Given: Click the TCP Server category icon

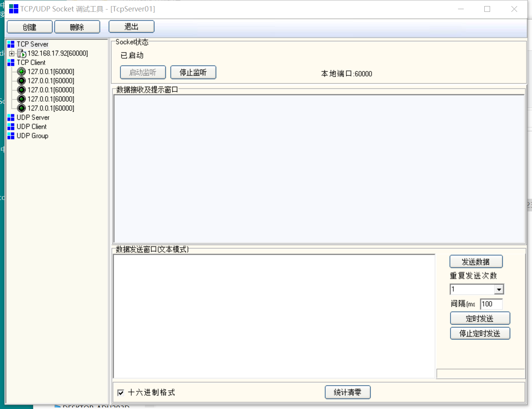Looking at the screenshot, I should pyautogui.click(x=11, y=44).
